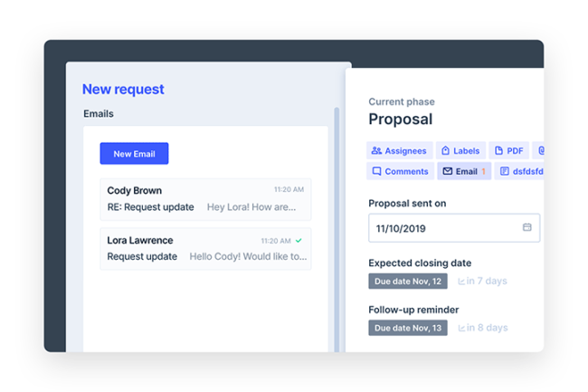
Task: Open Lora Lawrence's Request update email
Action: 205,248
